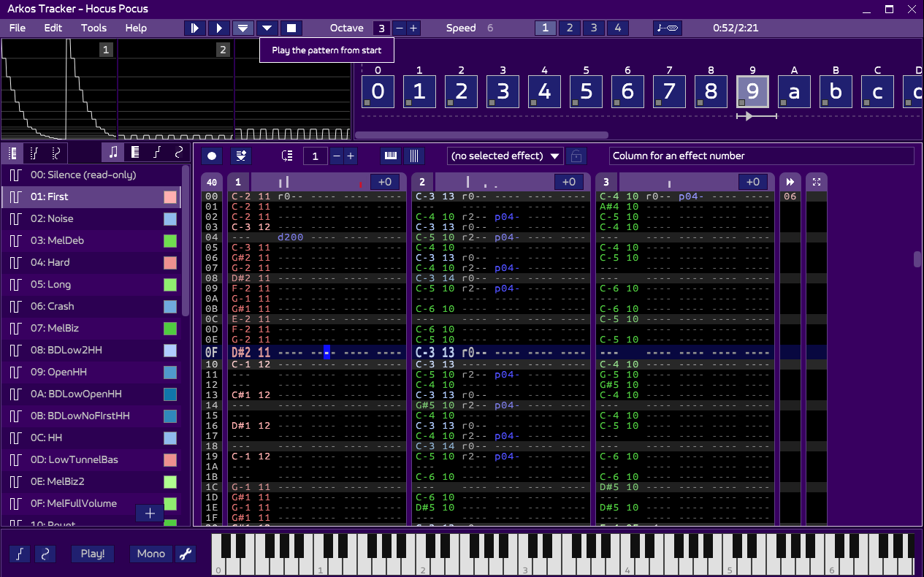The width and height of the screenshot is (924, 577).
Task: Click the piano keyboard icon in pattern toolbar
Action: click(391, 156)
